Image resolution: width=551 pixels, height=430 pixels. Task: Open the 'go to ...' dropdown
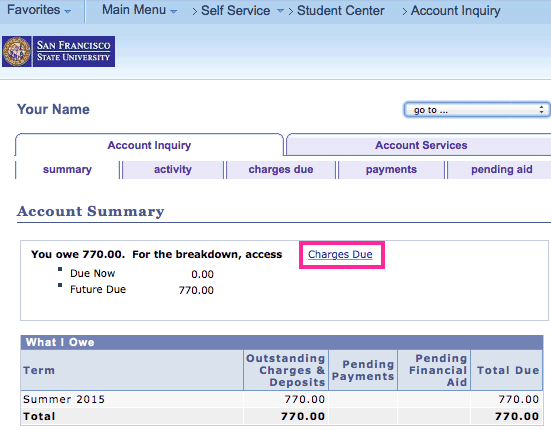pyautogui.click(x=477, y=110)
